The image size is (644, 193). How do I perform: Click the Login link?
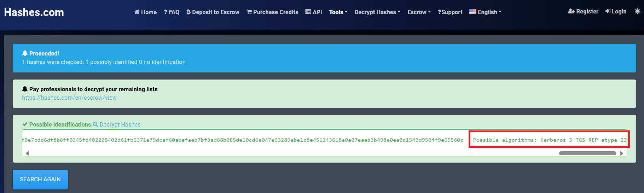(x=616, y=11)
